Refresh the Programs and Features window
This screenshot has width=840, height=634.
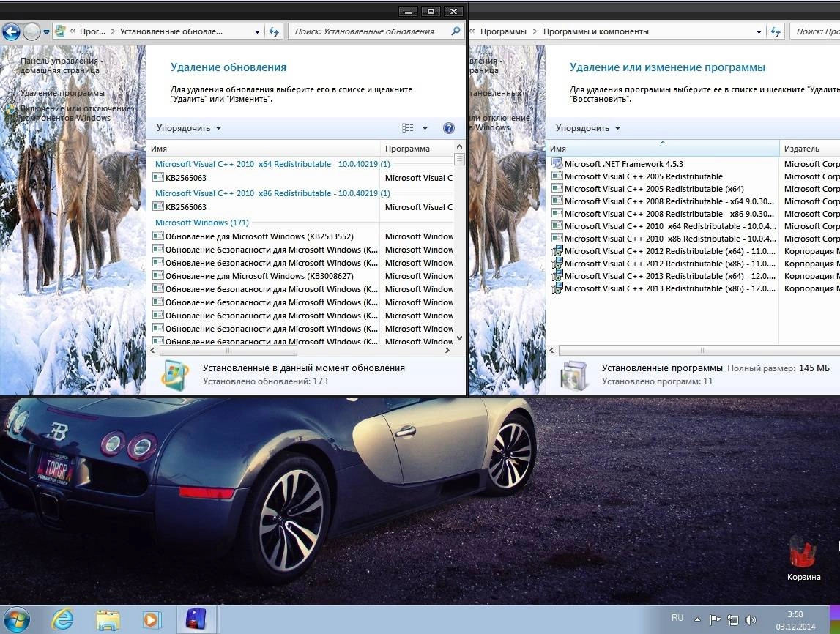tap(775, 32)
